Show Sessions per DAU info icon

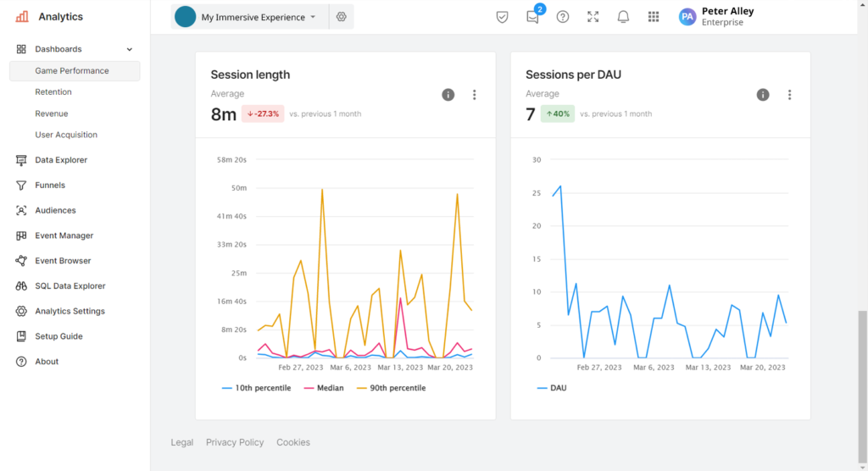click(x=763, y=95)
